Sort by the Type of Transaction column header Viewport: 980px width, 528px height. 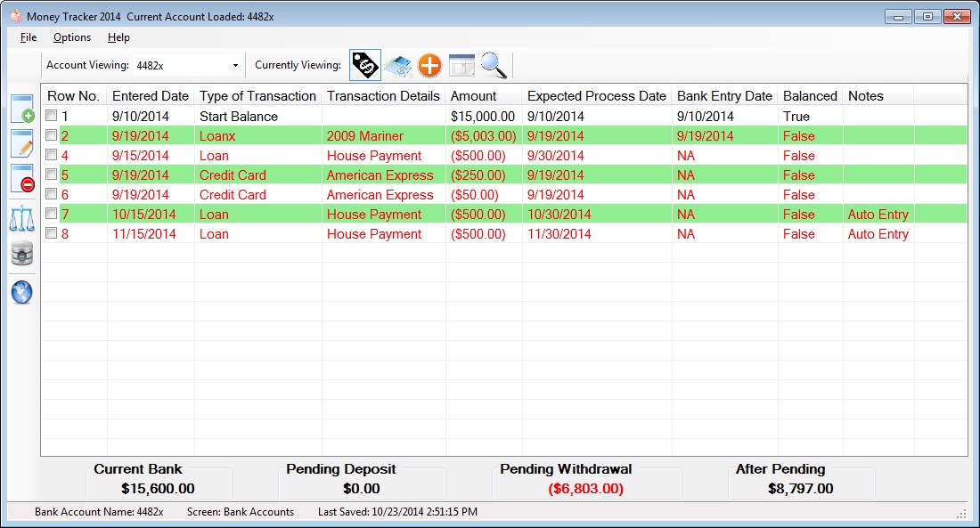pos(257,96)
